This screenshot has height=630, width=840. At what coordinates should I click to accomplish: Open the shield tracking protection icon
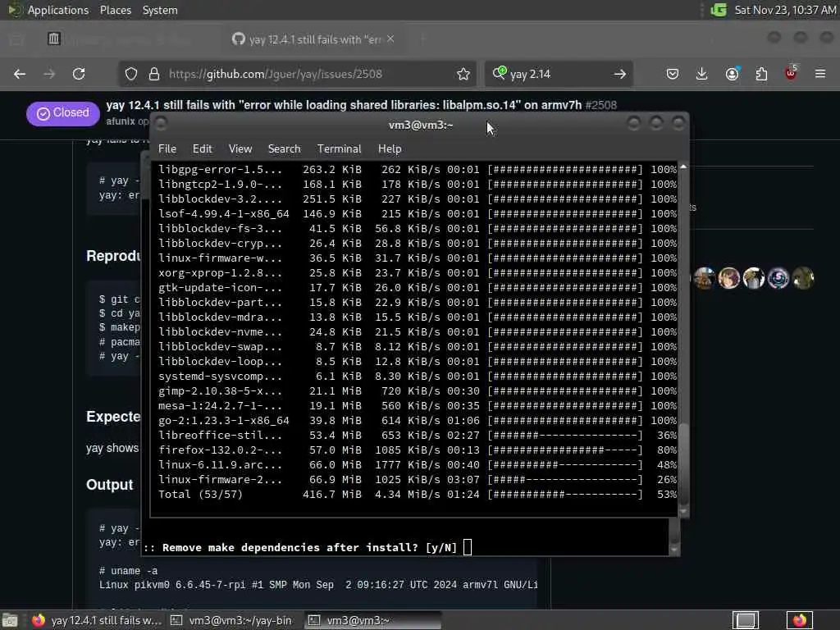click(131, 74)
